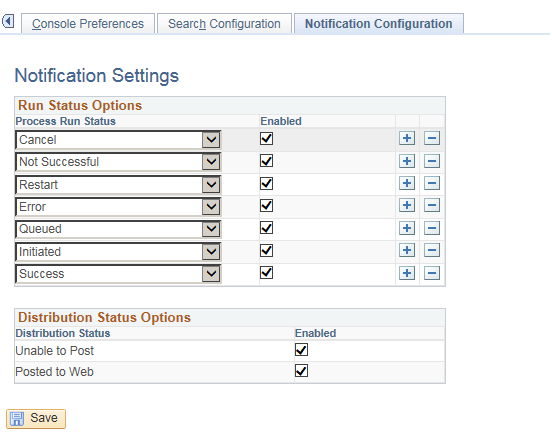Uncheck Enabled for Success status
The image size is (552, 436).
[266, 273]
